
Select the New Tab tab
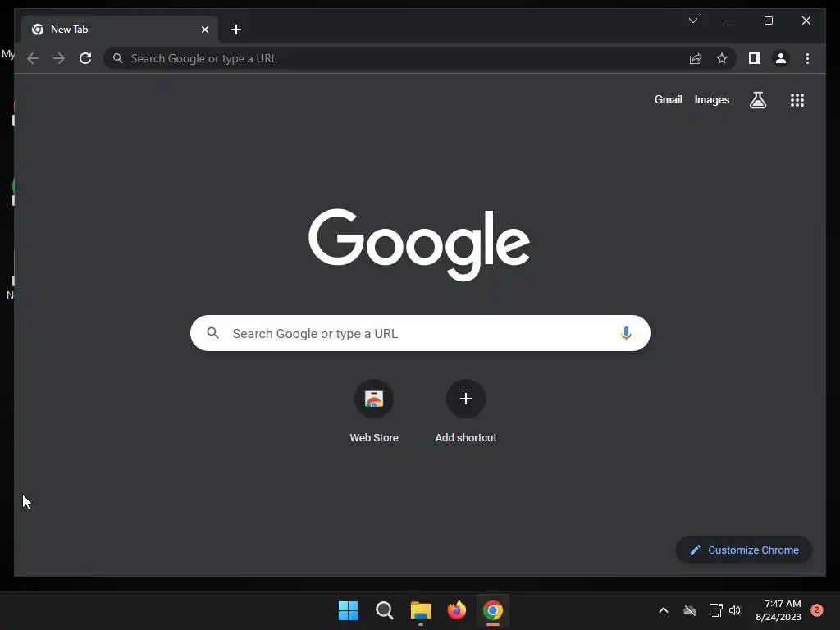click(x=120, y=30)
